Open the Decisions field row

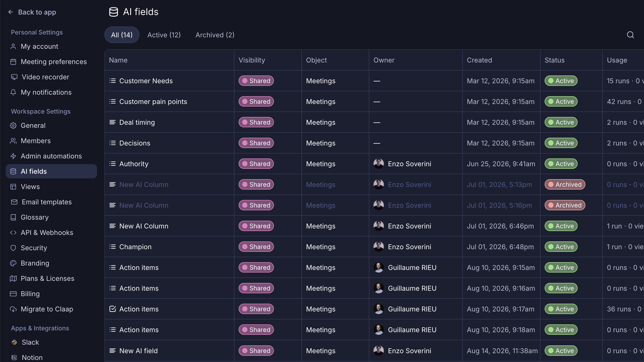click(374, 143)
